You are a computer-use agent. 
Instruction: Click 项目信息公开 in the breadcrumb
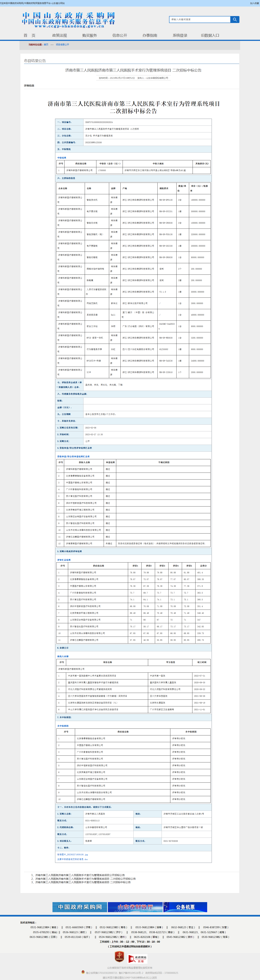(x=62, y=45)
